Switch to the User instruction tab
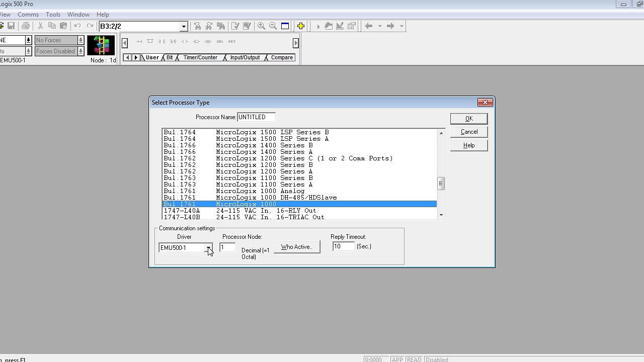This screenshot has width=644, height=362. 152,57
